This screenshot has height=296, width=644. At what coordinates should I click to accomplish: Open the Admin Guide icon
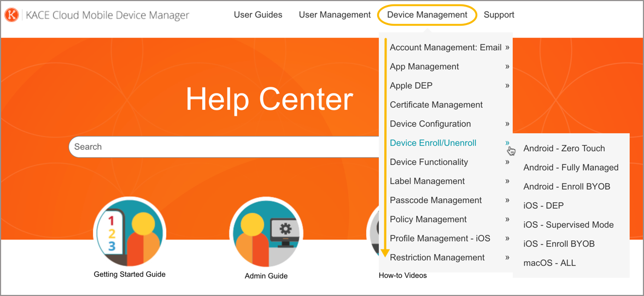click(x=266, y=233)
